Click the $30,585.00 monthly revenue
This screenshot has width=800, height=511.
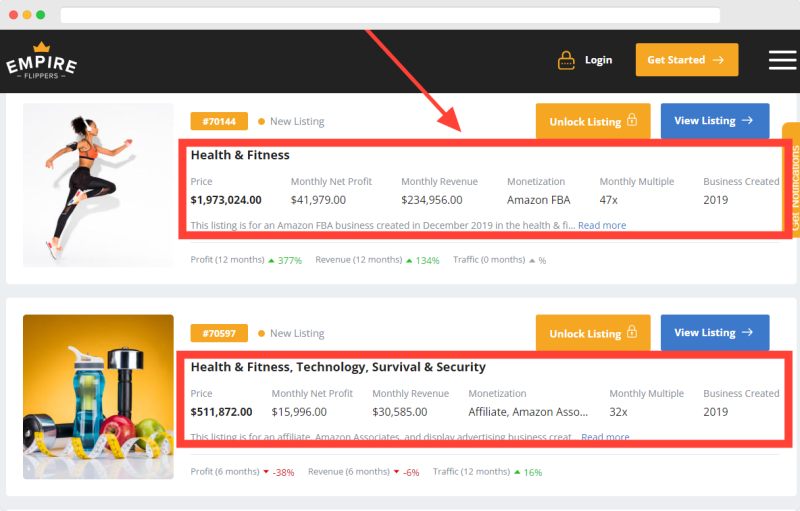click(x=399, y=412)
